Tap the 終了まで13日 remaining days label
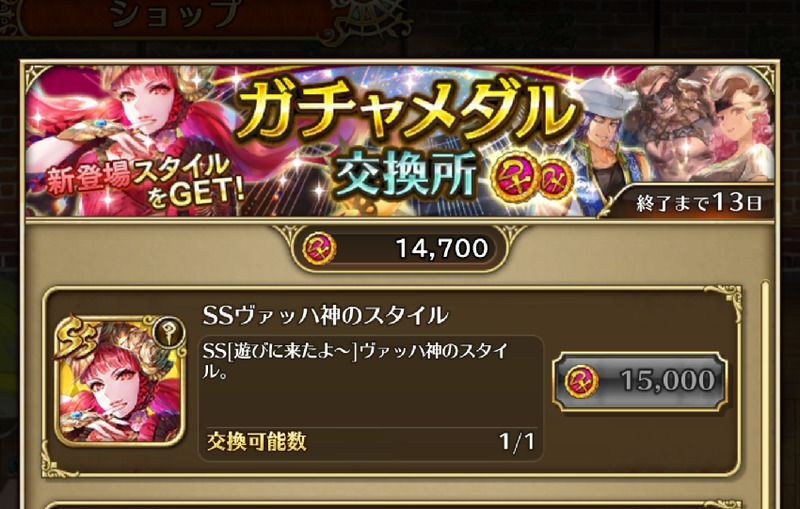 (698, 203)
